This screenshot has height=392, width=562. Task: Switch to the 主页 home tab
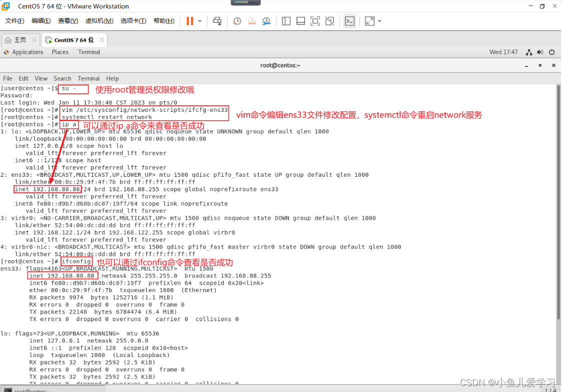[20, 40]
